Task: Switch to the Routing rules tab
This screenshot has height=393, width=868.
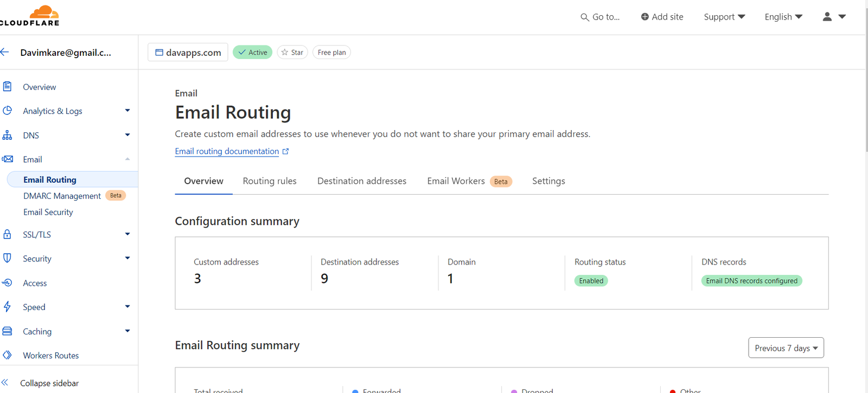Action: [x=270, y=181]
